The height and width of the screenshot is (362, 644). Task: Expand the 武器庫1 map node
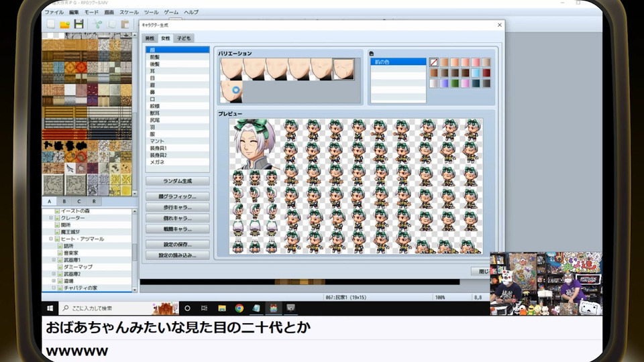pyautogui.click(x=54, y=260)
